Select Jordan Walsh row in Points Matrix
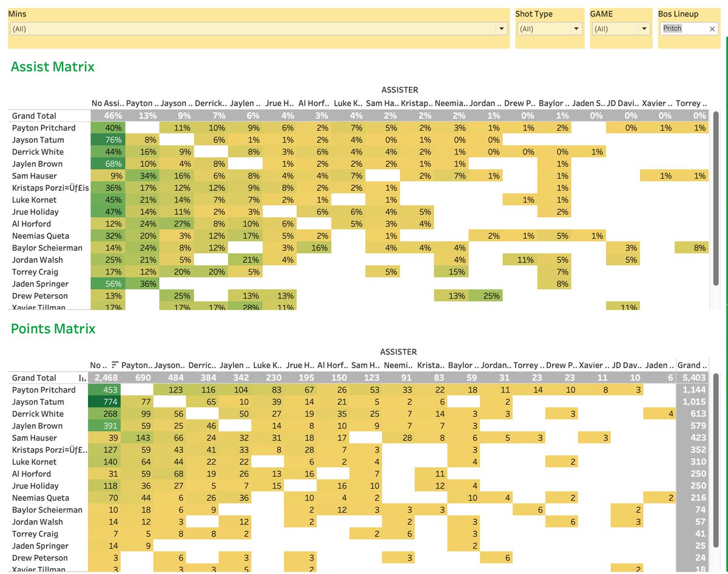Image resolution: width=728 pixels, height=574 pixels. click(x=38, y=522)
